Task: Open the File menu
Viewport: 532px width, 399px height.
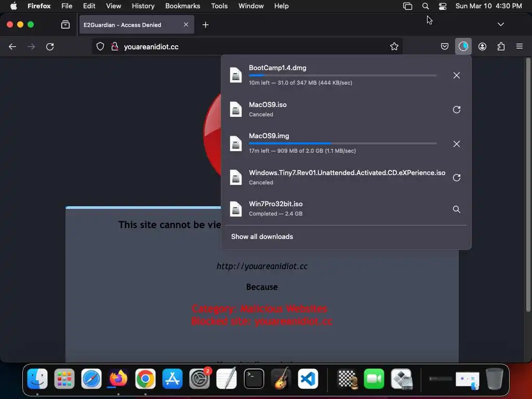Action: click(x=67, y=6)
